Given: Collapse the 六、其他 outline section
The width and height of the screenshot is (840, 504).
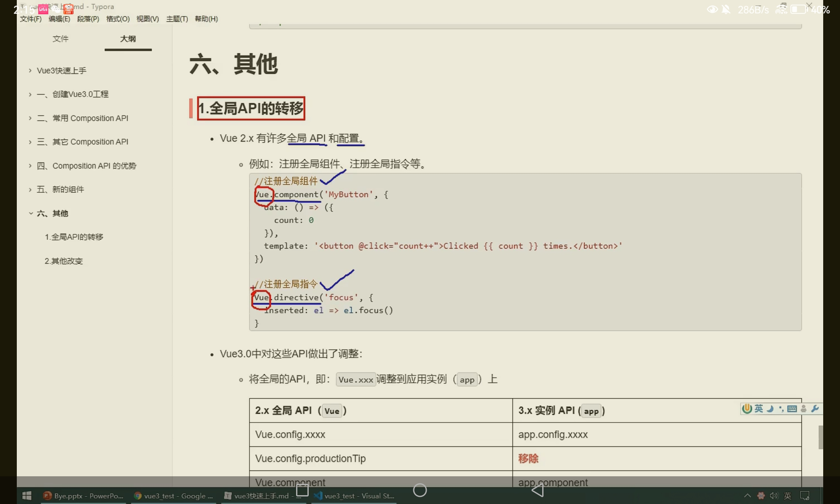Looking at the screenshot, I should [x=31, y=213].
